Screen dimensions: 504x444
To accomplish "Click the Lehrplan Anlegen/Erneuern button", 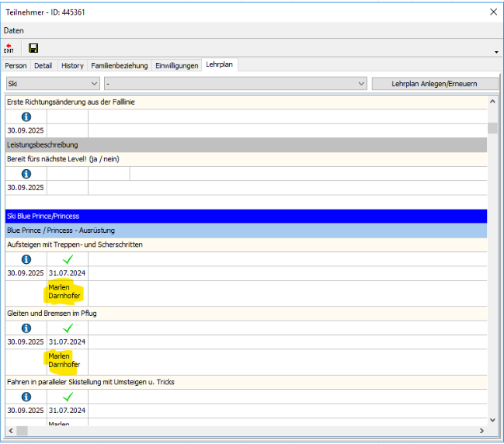I will click(x=434, y=83).
